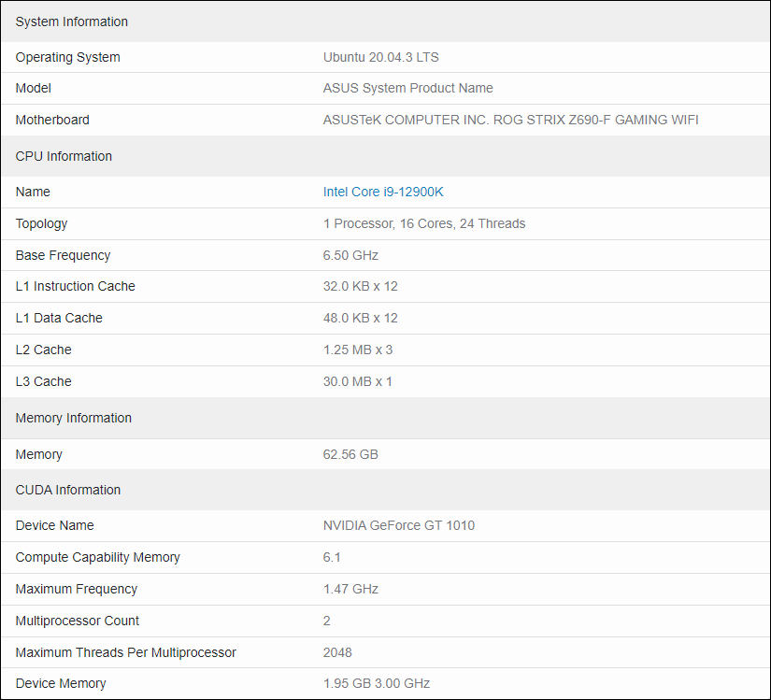
Task: Click the Operating System label
Action: tap(68, 57)
